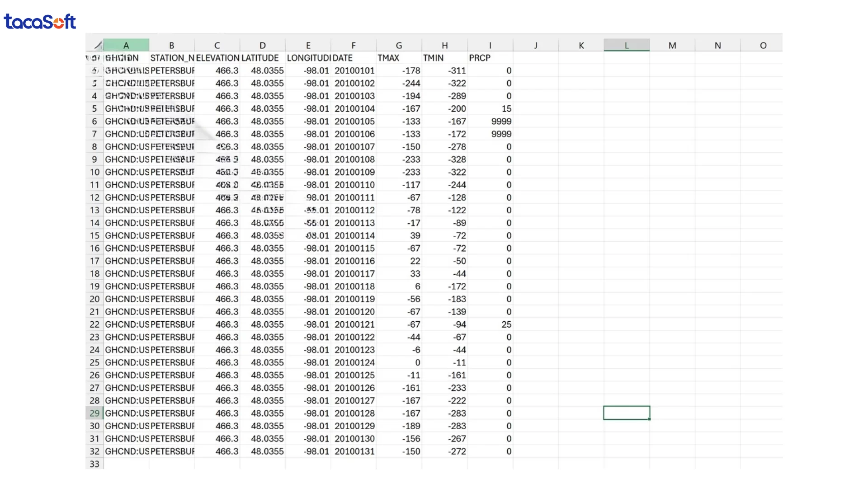Click the select-all corner triangle of the sheet
The image size is (868, 488).
[98, 45]
